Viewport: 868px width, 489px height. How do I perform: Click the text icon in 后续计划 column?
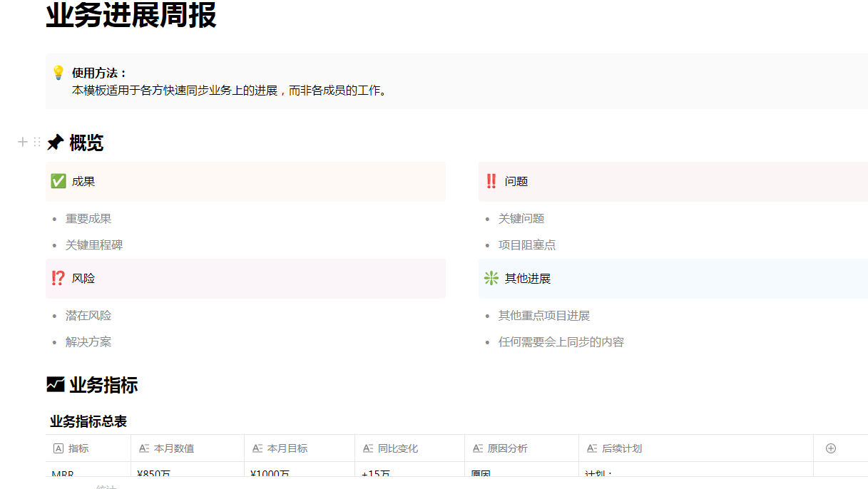tap(592, 448)
